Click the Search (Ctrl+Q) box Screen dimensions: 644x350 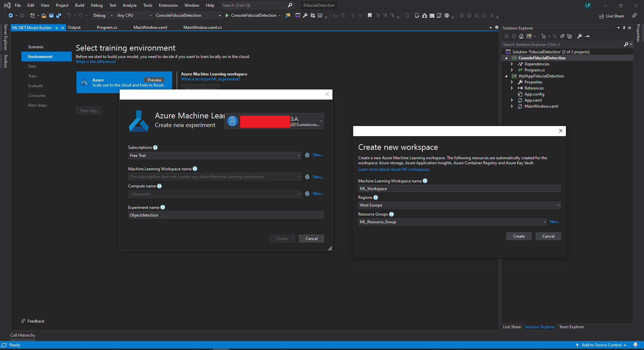coord(257,5)
